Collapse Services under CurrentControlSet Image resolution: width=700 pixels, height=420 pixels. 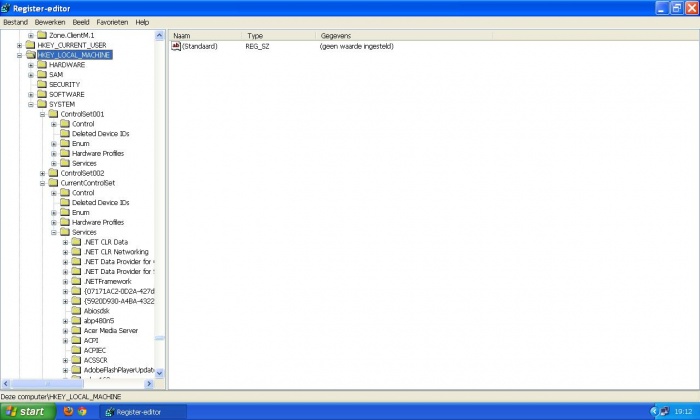click(x=54, y=232)
